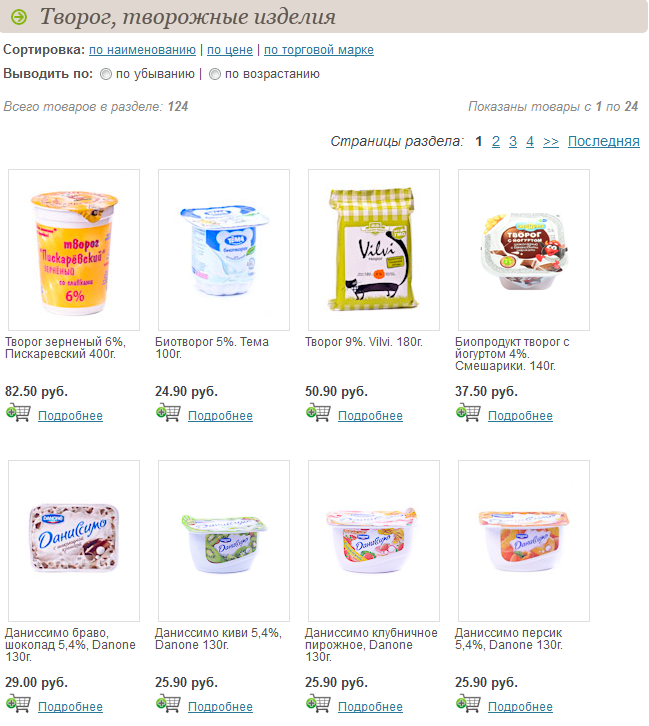This screenshot has width=649, height=726.
Task: Add Биотворог 5% Тема to cart
Action: (x=168, y=412)
